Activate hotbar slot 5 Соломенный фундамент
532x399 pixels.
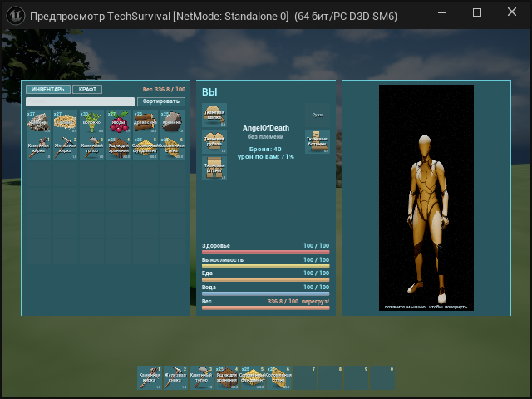pos(253,377)
